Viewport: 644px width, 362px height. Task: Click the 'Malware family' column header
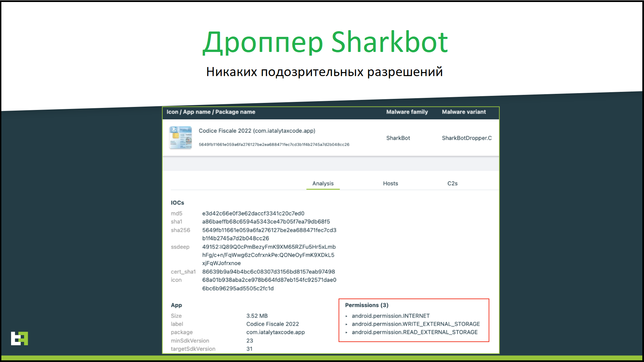407,112
